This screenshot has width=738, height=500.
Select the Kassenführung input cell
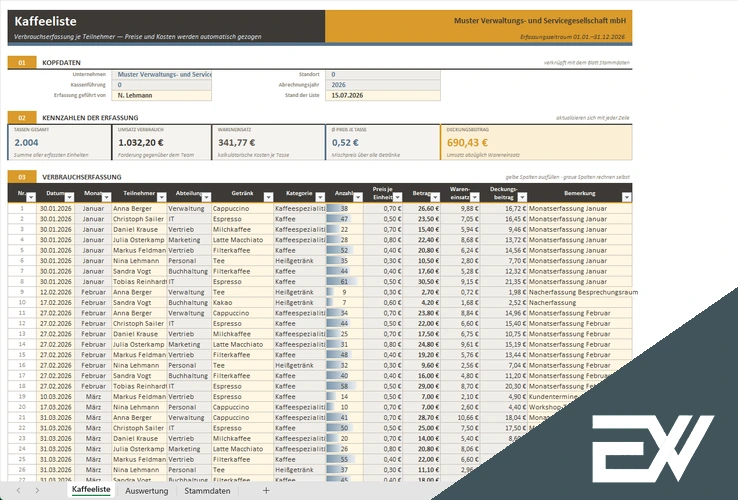pyautogui.click(x=161, y=85)
